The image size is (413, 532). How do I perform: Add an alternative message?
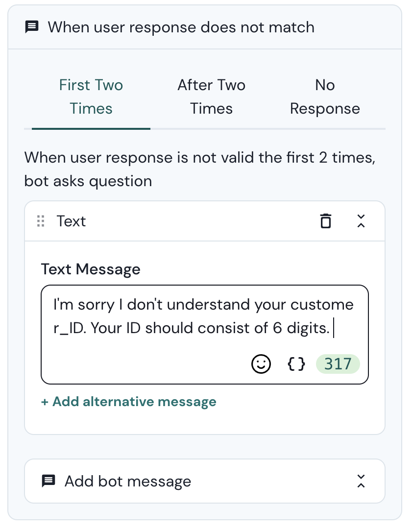tap(128, 402)
